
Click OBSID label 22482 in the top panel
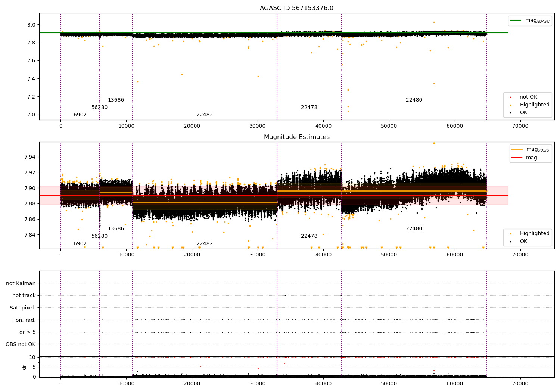point(205,115)
